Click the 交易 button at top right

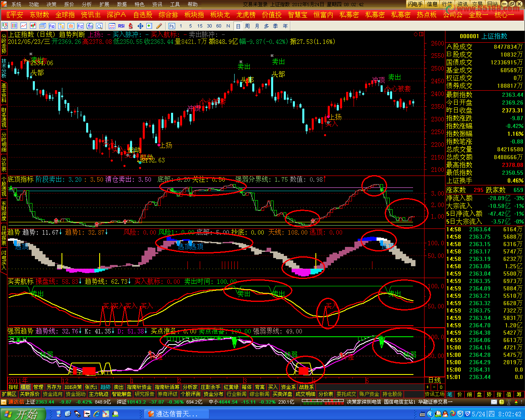click(x=477, y=4)
